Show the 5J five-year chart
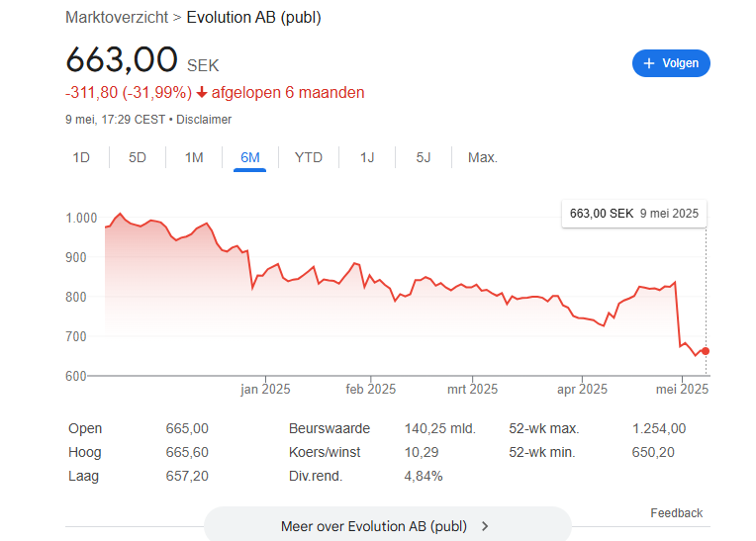 (x=423, y=157)
